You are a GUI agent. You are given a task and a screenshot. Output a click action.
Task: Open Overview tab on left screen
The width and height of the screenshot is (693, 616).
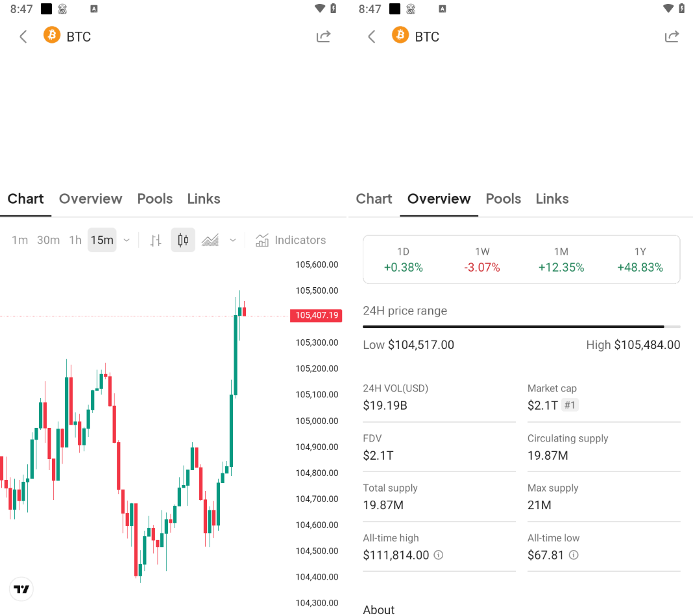[x=91, y=198]
